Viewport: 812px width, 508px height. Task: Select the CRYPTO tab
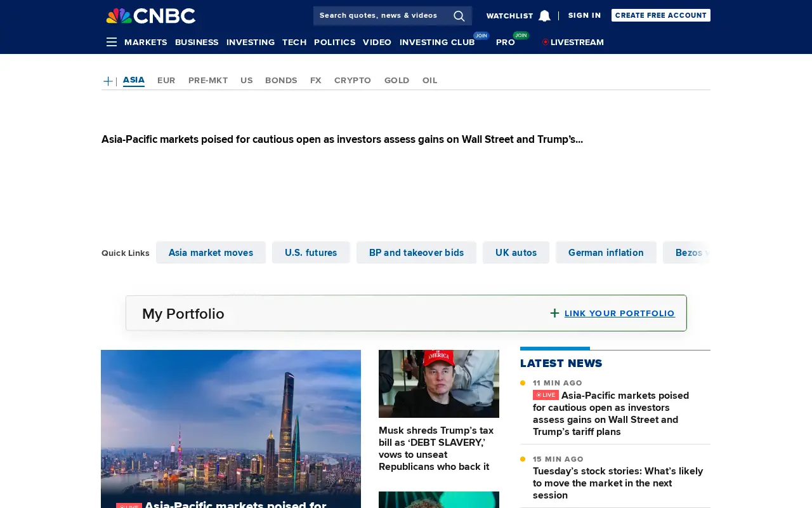pyautogui.click(x=353, y=80)
